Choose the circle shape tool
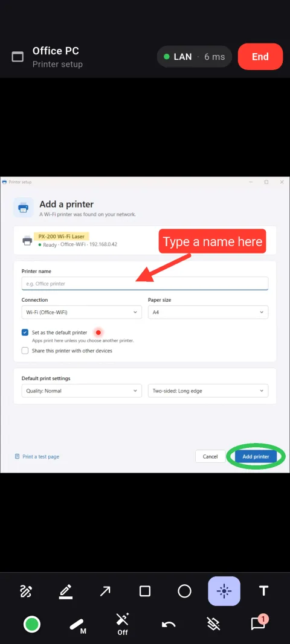This screenshot has width=290, height=644. tap(184, 591)
